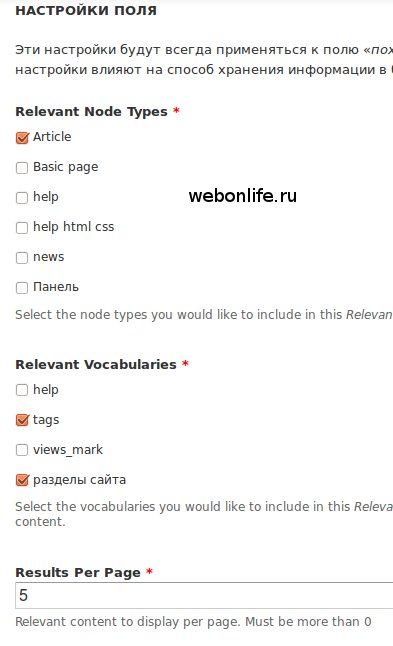Click the Relevant Node Types heading label
The width and height of the screenshot is (393, 646).
coord(91,112)
